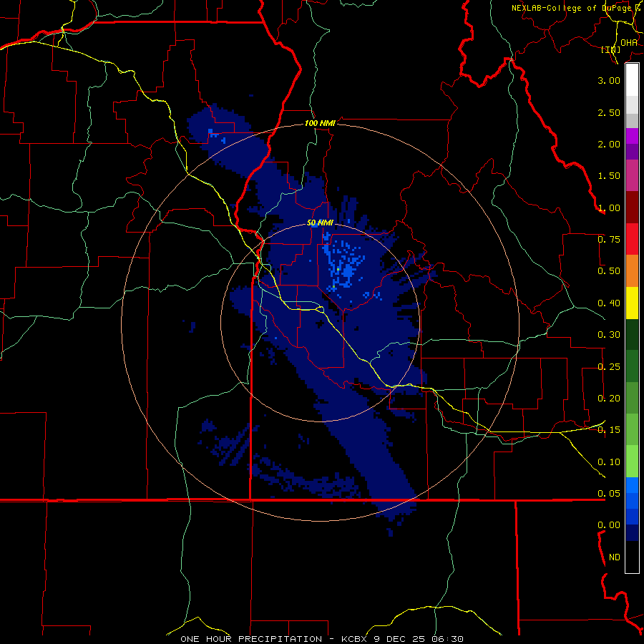Click the '[IN]' units label above legend

click(x=611, y=49)
